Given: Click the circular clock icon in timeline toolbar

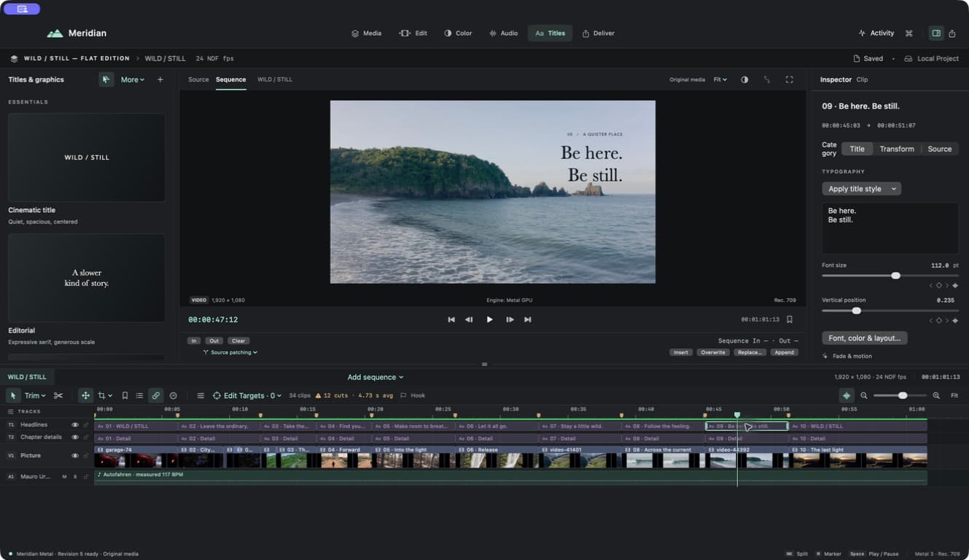Looking at the screenshot, I should [x=174, y=395].
